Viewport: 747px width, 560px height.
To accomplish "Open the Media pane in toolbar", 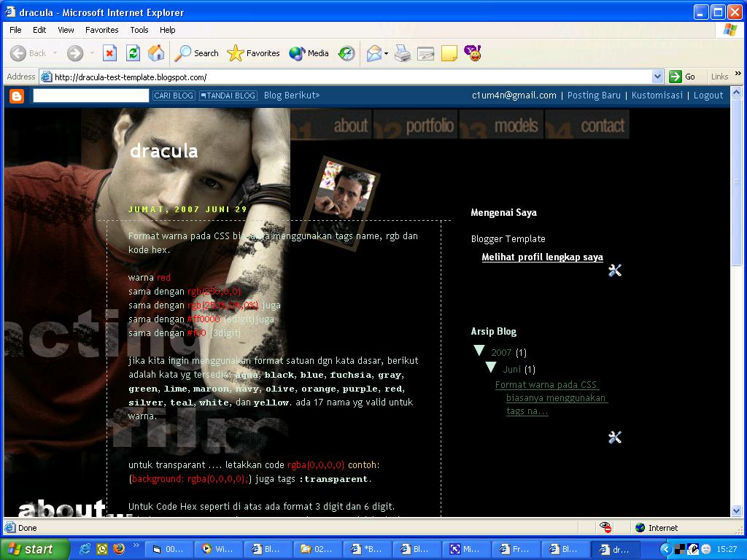I will coord(309,53).
